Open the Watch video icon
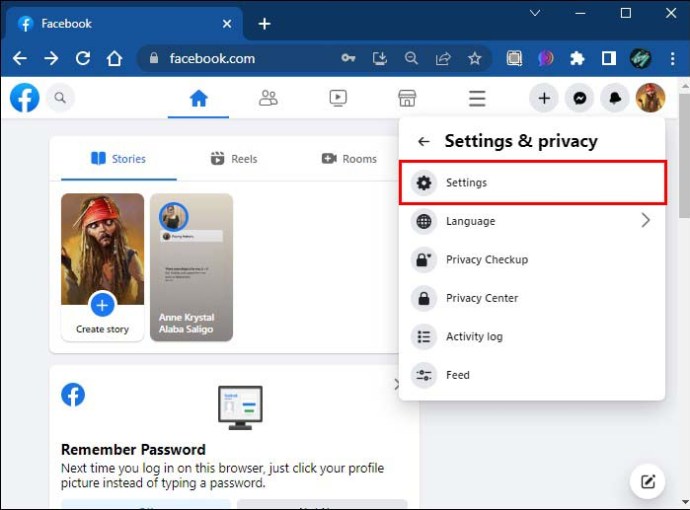Image resolution: width=690 pixels, height=510 pixels. (338, 98)
